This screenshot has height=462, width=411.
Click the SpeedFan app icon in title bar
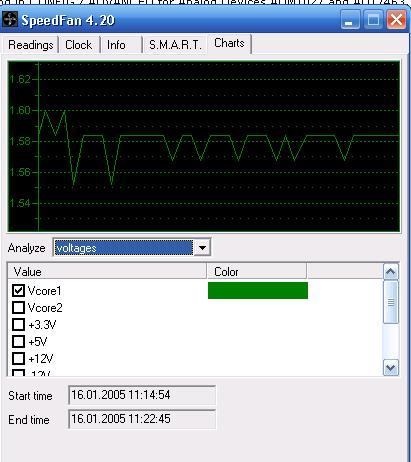coord(9,20)
